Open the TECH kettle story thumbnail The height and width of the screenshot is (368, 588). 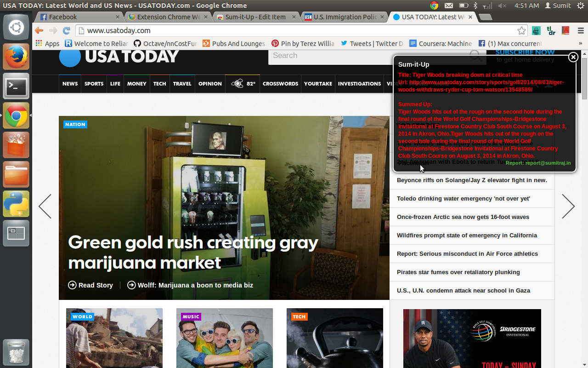pyautogui.click(x=335, y=338)
